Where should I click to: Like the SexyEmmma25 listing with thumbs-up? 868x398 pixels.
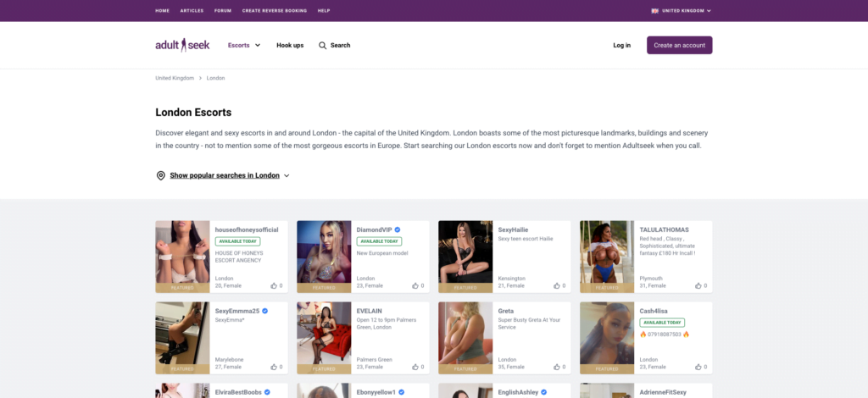pos(274,367)
